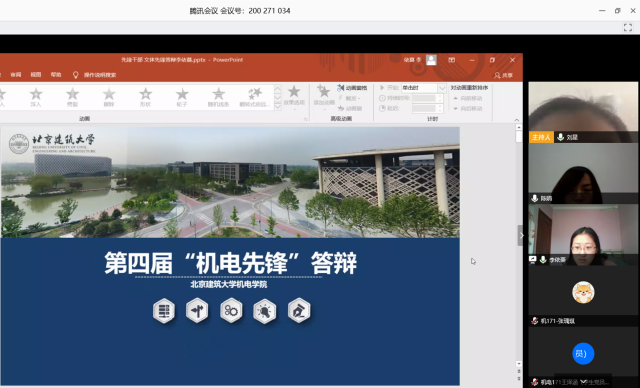Apply the 擦除 animation effect
Image resolution: width=640 pixels, height=388 pixels.
(109, 98)
